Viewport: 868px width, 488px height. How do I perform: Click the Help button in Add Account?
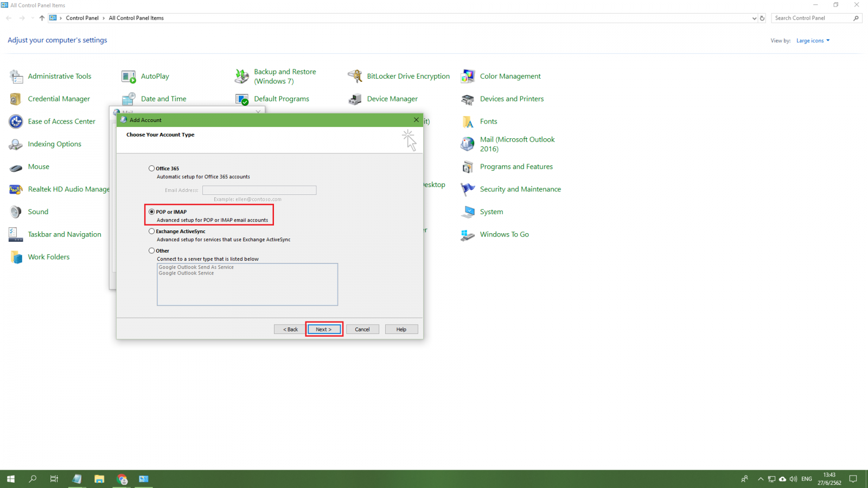pyautogui.click(x=401, y=329)
